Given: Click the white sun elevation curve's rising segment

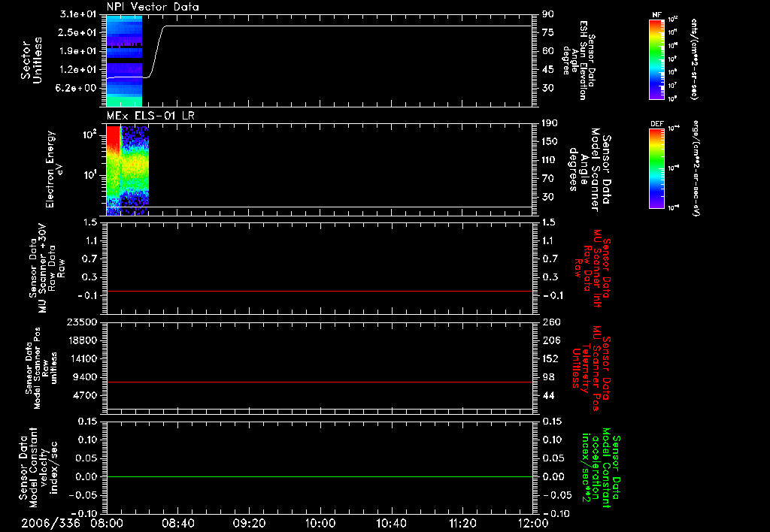Looking at the screenshot, I should click(x=157, y=51).
